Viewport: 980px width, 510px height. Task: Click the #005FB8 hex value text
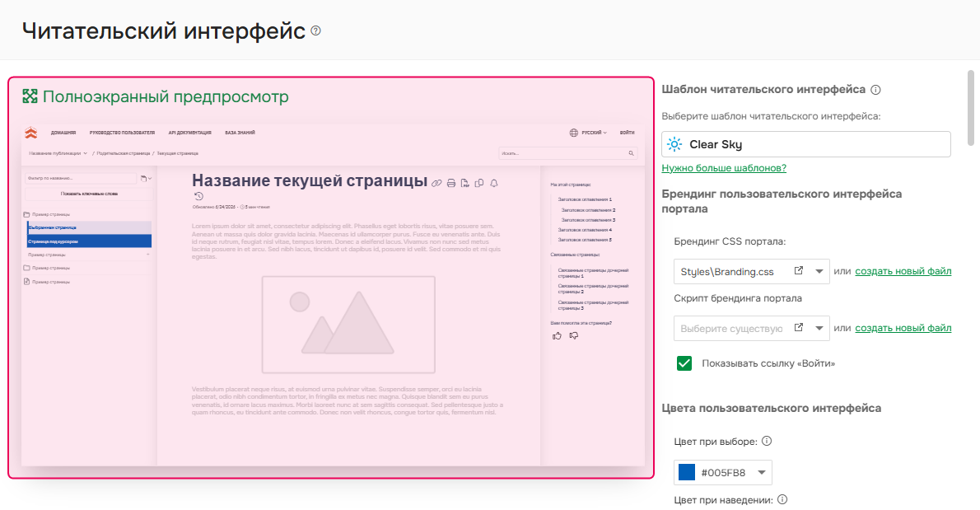723,472
